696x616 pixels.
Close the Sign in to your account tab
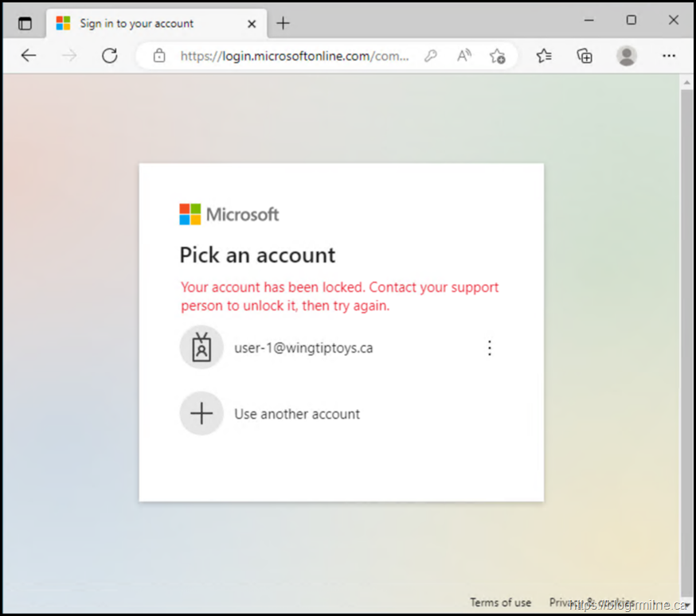252,23
